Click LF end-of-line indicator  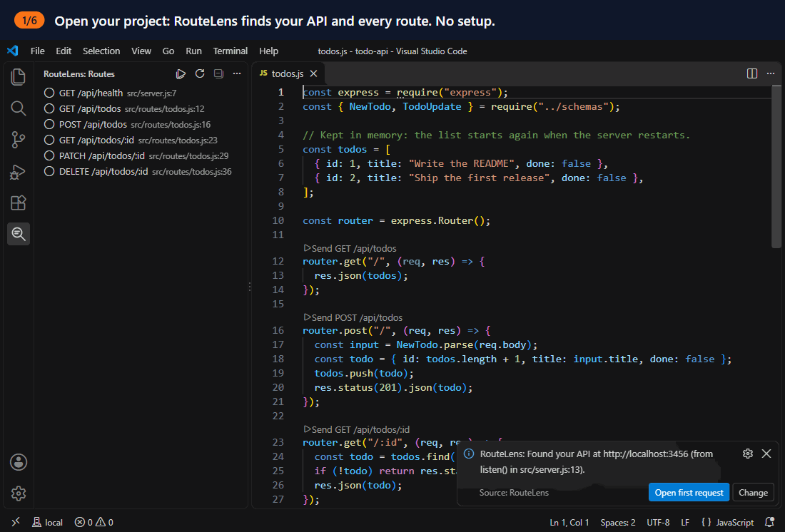(x=685, y=522)
